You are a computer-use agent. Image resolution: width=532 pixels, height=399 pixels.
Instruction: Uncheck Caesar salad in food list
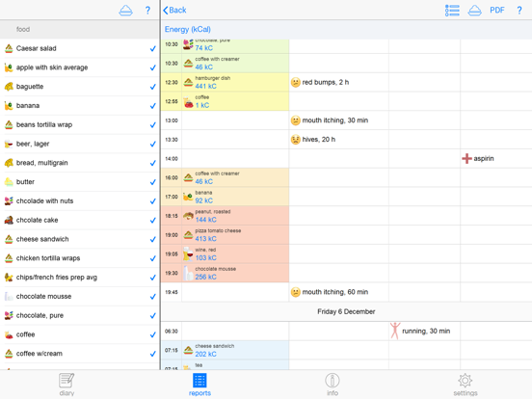click(x=152, y=48)
